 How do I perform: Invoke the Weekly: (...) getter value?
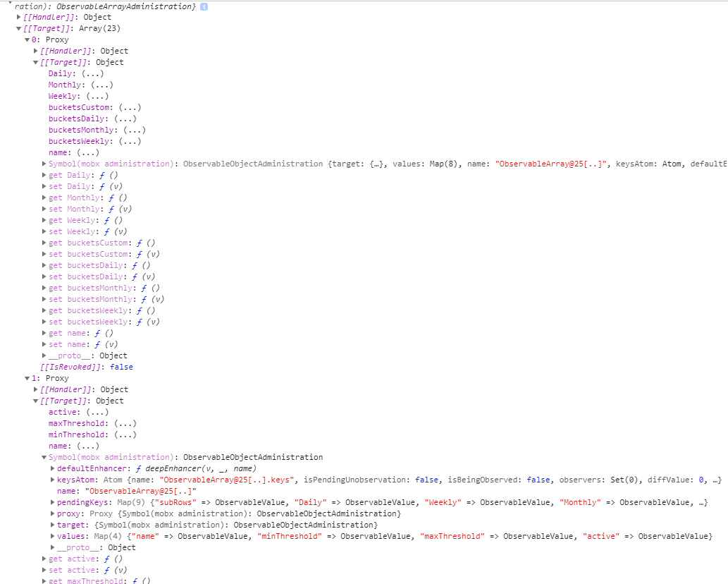[97, 96]
